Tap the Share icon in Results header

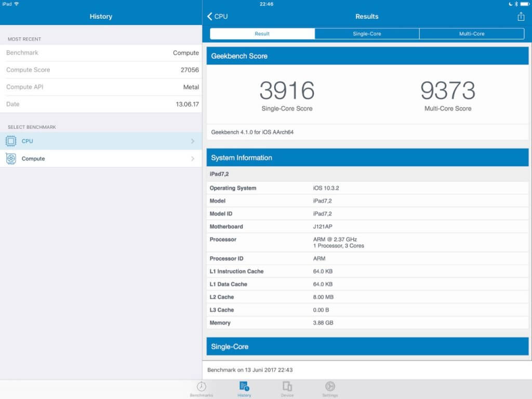521,17
